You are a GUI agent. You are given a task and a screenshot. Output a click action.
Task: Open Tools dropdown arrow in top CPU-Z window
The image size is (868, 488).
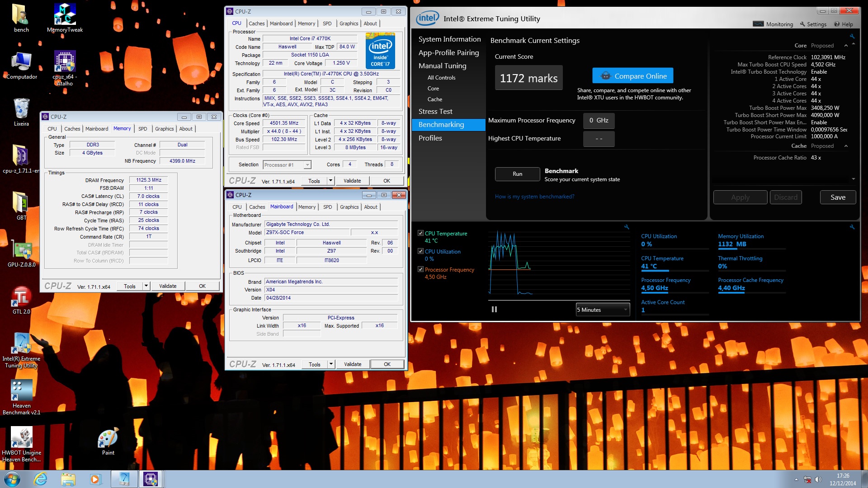330,181
